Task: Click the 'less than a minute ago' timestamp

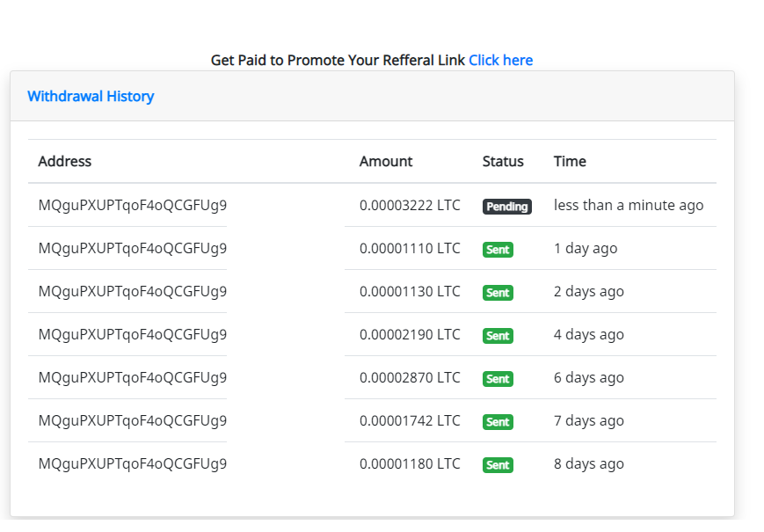Action: [629, 205]
